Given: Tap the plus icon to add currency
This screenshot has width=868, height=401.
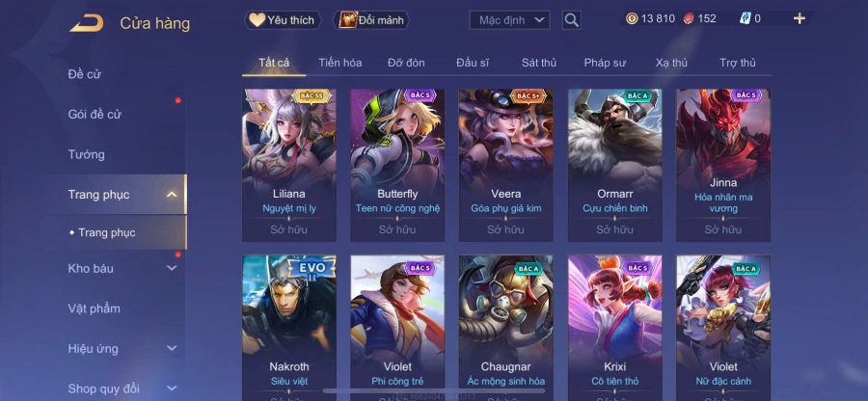Looking at the screenshot, I should 799,19.
